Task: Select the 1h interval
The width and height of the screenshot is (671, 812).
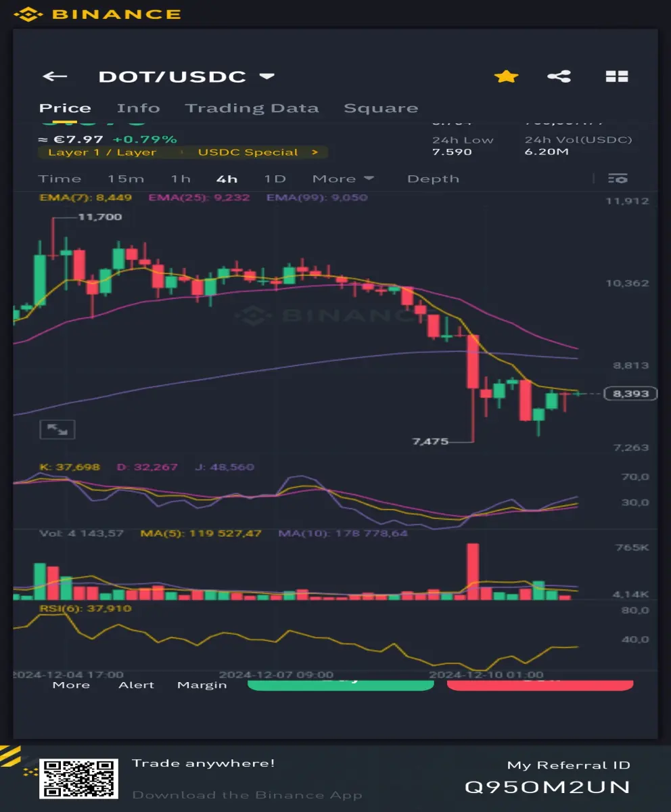Action: (x=181, y=179)
